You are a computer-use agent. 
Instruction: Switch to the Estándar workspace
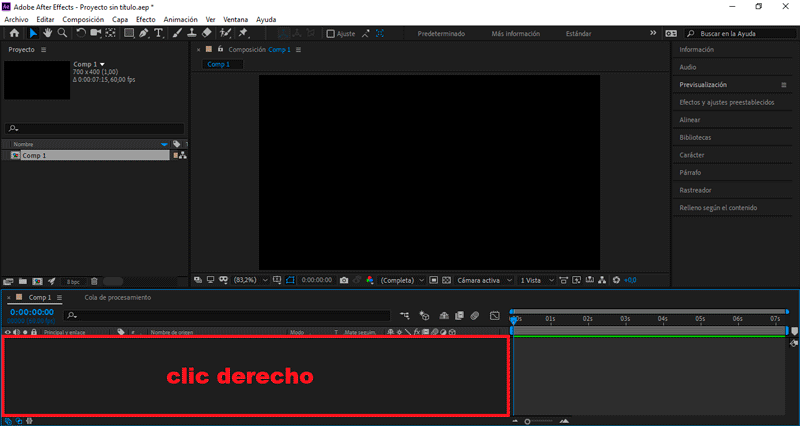(x=579, y=34)
